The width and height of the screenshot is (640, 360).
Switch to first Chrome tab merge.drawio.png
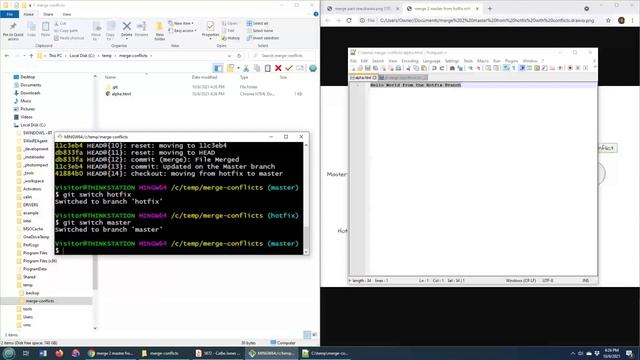362,9
